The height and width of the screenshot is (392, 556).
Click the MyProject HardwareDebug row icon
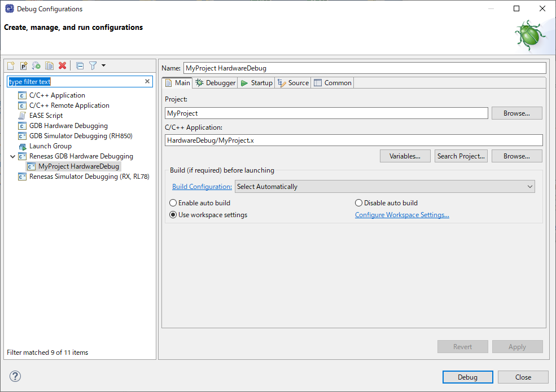[31, 166]
